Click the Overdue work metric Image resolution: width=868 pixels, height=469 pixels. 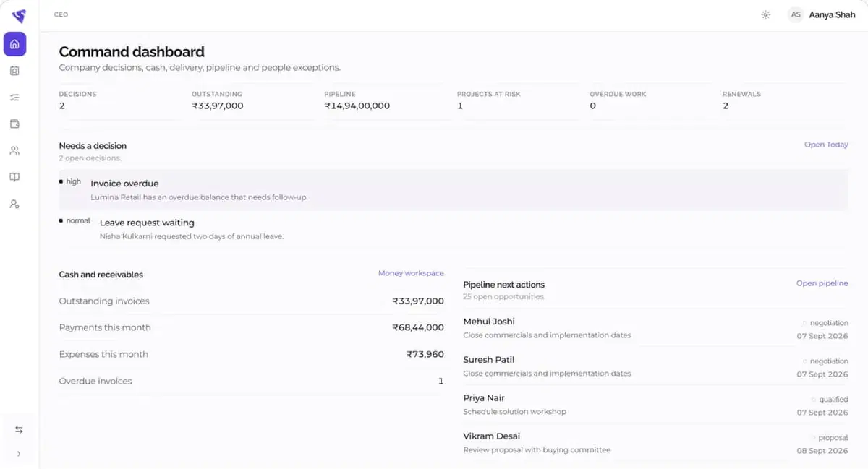coord(618,100)
